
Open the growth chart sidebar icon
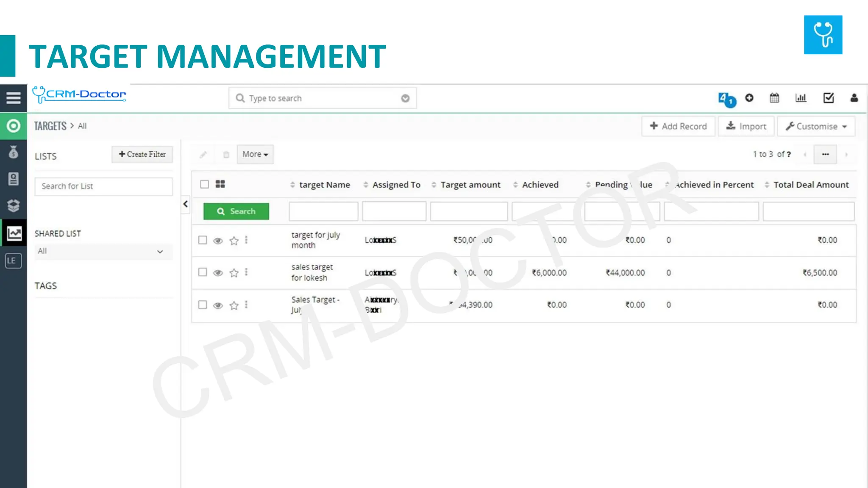click(x=14, y=233)
